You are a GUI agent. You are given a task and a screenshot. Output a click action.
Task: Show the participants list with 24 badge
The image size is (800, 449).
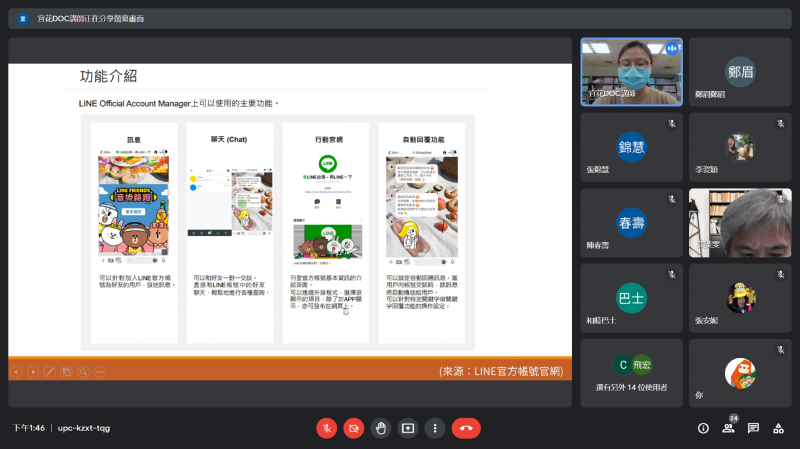tap(729, 427)
